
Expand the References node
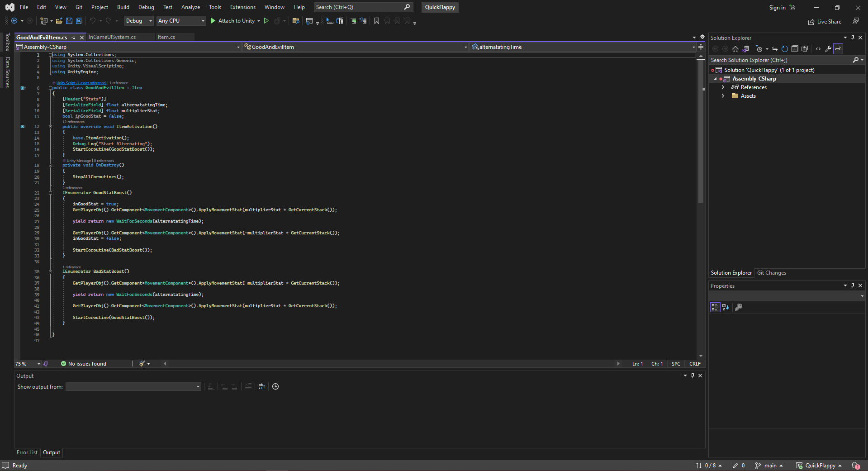pos(723,87)
